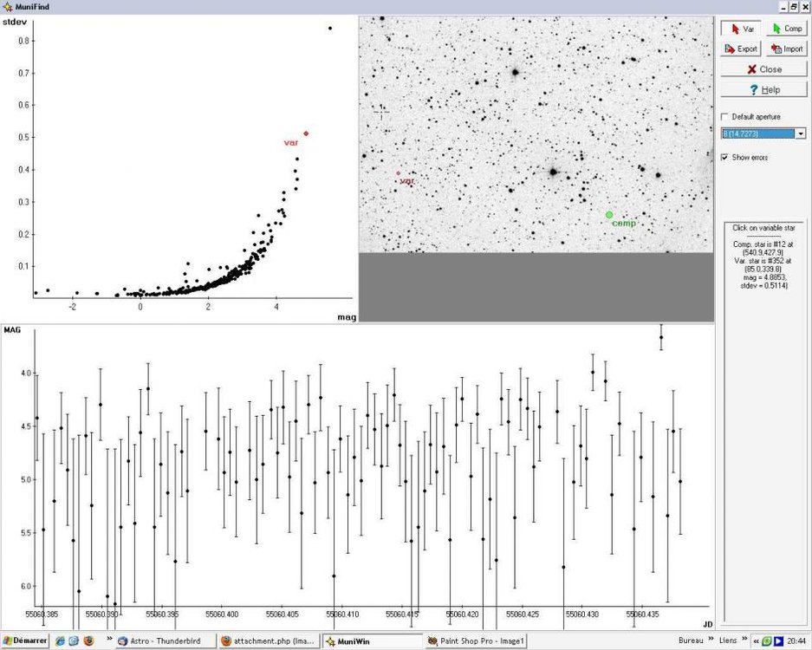
Task: Click the MuniFind title bar star icon
Action: click(x=7, y=7)
